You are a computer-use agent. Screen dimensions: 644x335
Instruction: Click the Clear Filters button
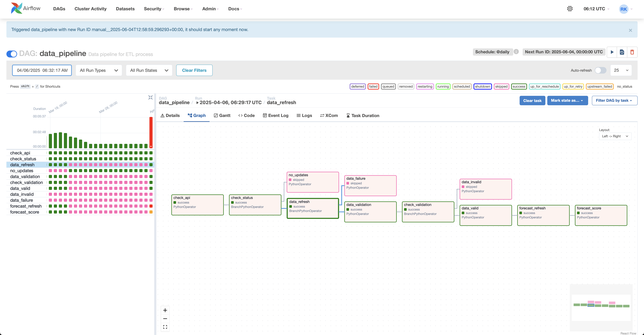[194, 70]
